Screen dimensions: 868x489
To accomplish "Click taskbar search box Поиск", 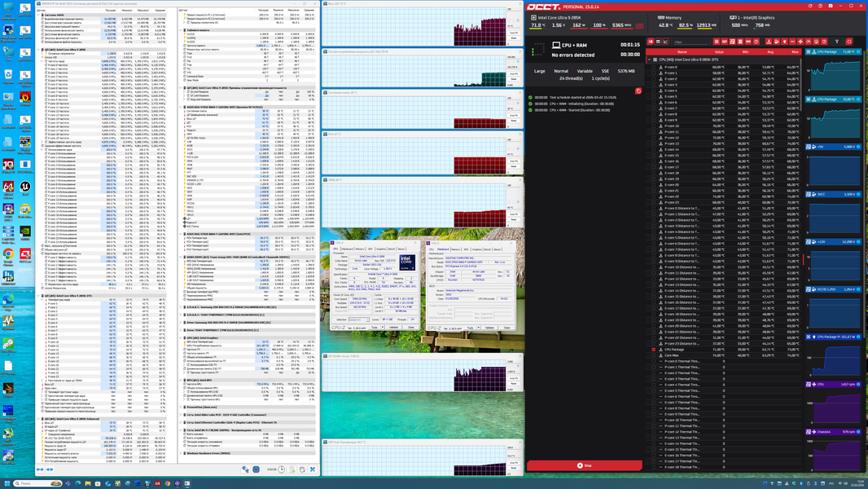I will tap(37, 483).
